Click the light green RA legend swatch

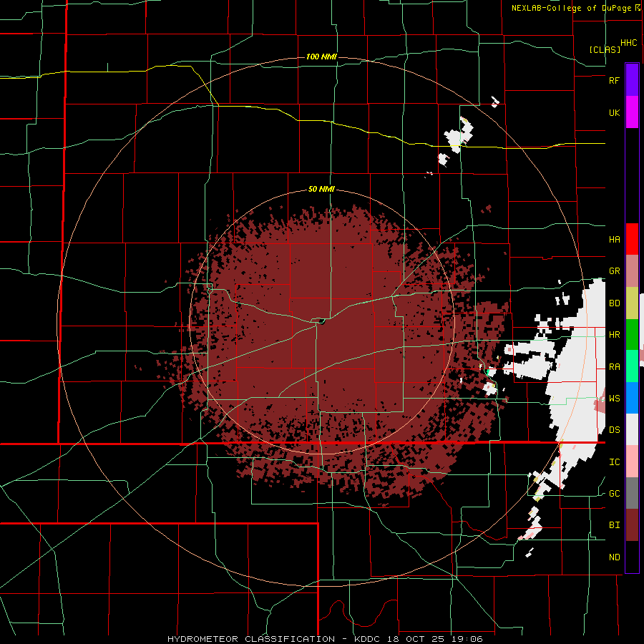[x=632, y=366]
